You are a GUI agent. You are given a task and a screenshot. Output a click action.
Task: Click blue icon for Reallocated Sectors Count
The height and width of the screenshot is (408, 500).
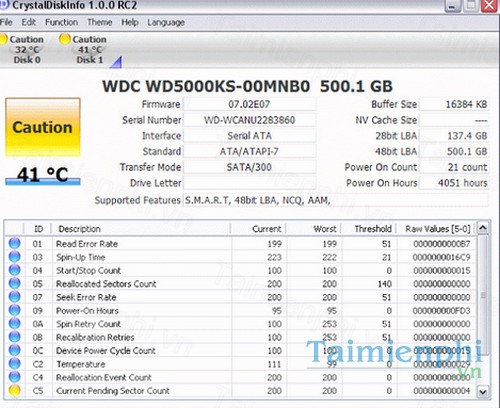click(14, 283)
